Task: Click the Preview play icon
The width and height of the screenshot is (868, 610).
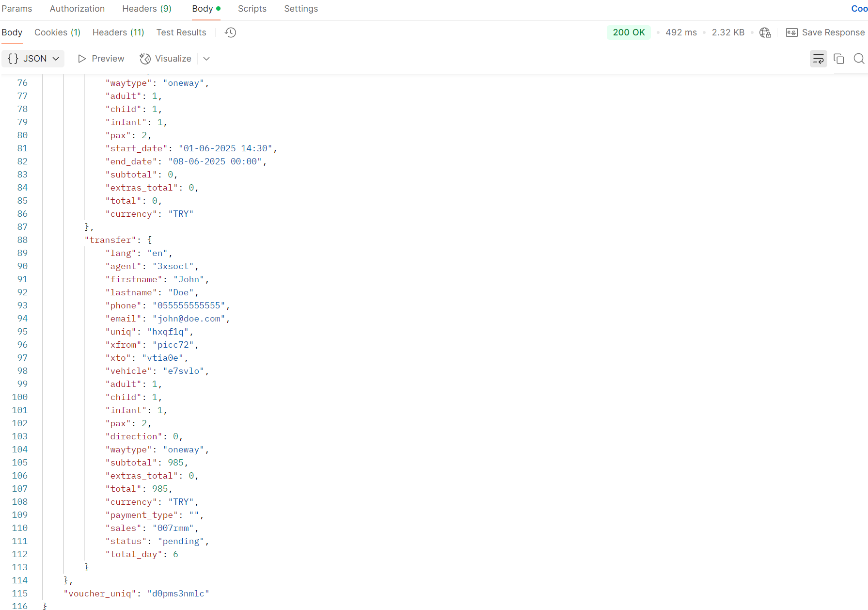Action: click(x=82, y=59)
